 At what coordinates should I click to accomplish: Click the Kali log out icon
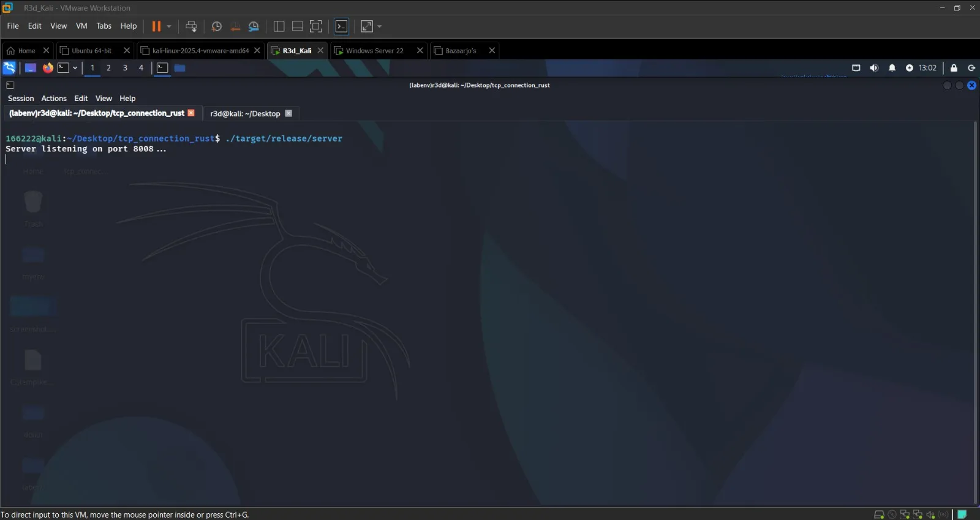click(971, 68)
